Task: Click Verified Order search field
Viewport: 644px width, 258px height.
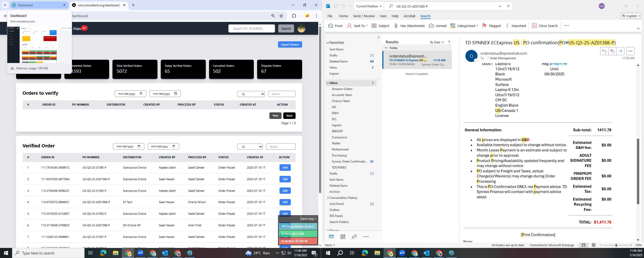Action: (x=281, y=147)
